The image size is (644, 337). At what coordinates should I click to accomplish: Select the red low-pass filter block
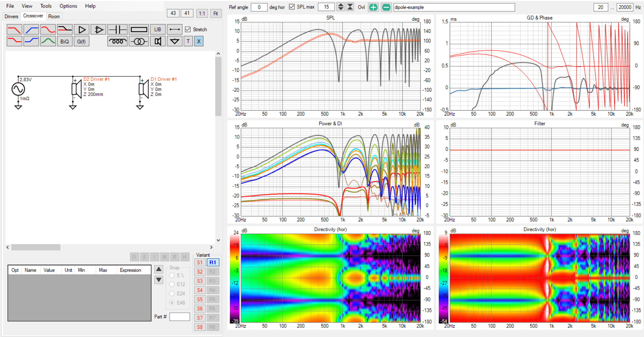click(14, 30)
